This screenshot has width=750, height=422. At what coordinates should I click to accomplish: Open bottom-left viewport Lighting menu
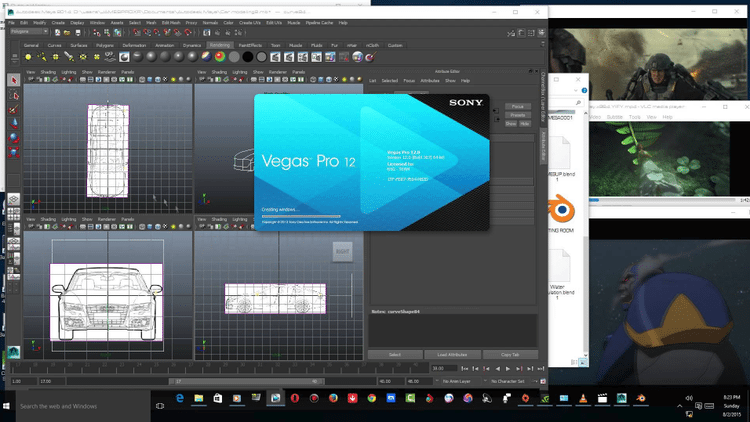tap(69, 219)
